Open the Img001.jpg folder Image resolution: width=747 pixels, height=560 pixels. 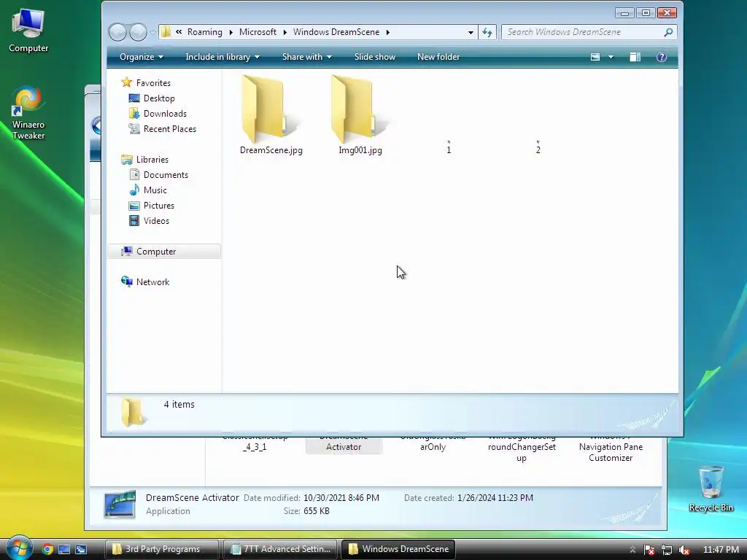[360, 114]
